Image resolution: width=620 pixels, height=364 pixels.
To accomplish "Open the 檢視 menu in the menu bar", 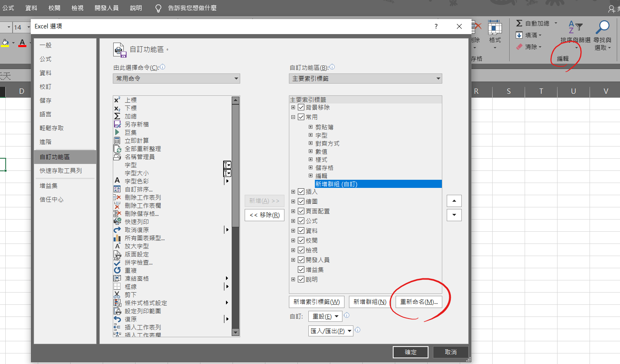I will (x=77, y=8).
